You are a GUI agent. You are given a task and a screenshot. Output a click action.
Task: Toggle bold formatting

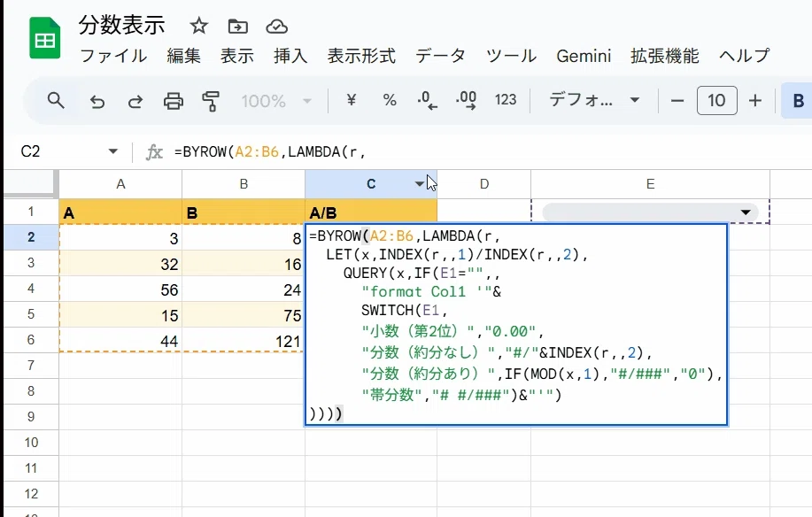[x=798, y=100]
